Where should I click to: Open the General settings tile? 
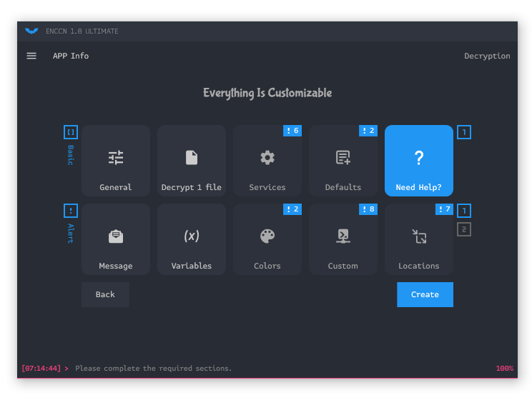click(116, 161)
